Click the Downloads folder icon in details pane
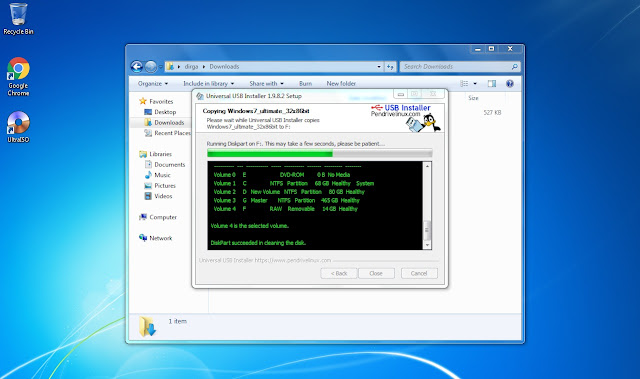This screenshot has width=640, height=379. point(147,327)
